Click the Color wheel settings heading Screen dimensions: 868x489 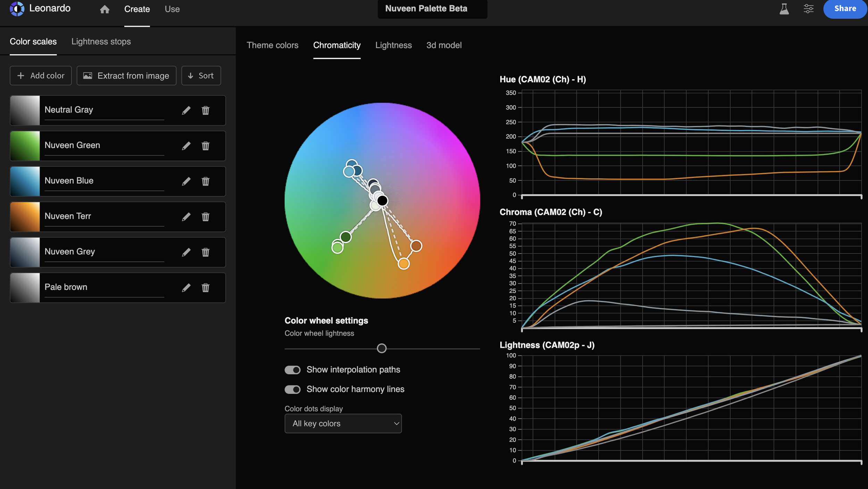(326, 320)
